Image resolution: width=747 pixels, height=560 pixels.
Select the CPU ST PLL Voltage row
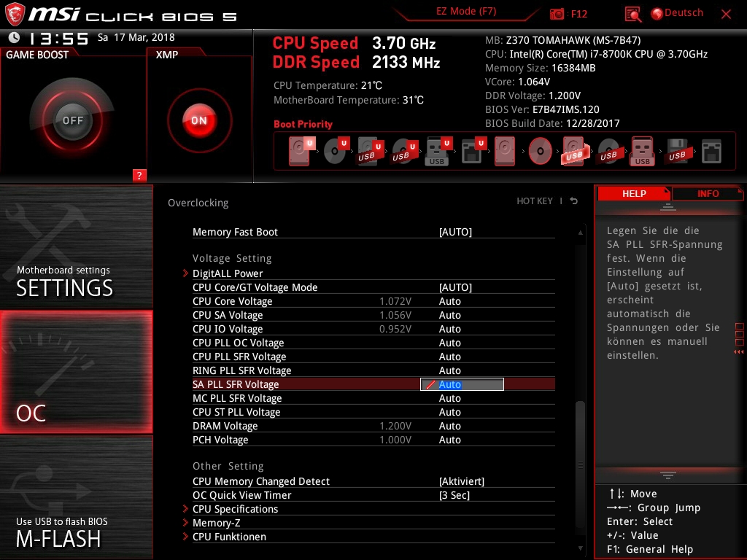[x=373, y=412]
